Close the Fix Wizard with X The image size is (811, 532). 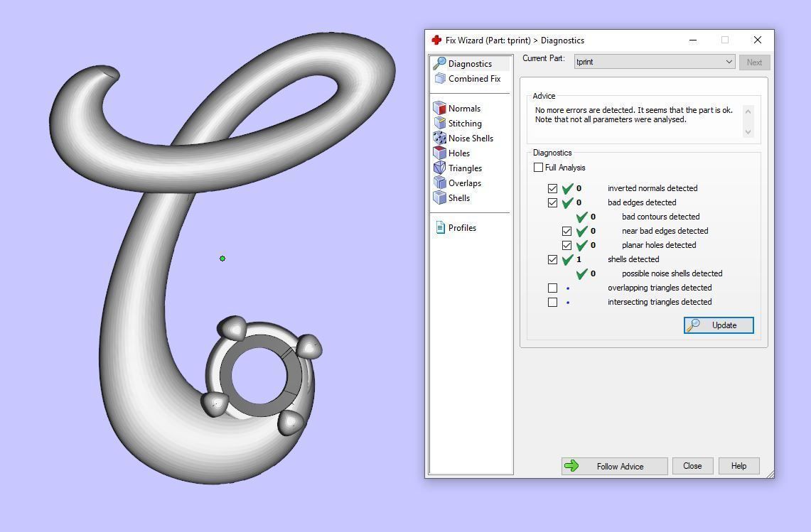[757, 40]
